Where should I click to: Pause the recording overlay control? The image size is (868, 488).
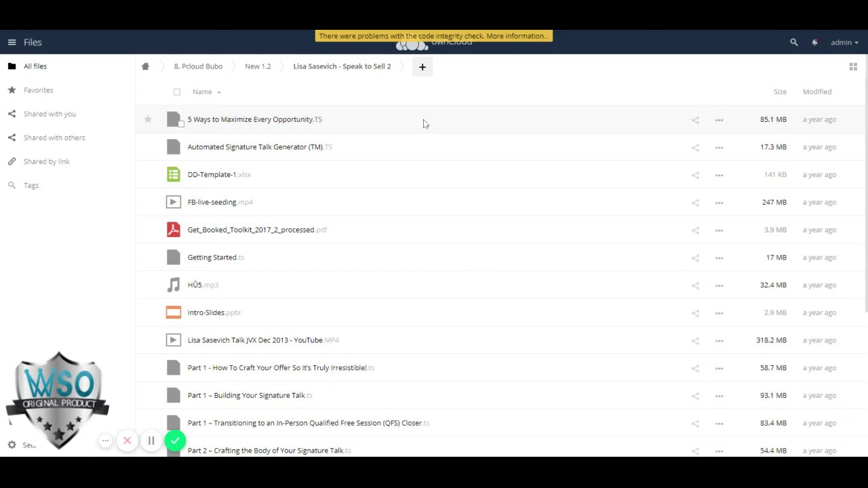click(x=151, y=441)
